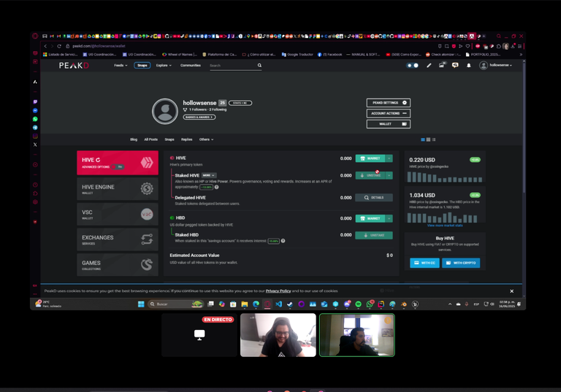Image resolution: width=561 pixels, height=392 pixels.
Task: Switch to the All Posts tab
Action: [x=150, y=139]
